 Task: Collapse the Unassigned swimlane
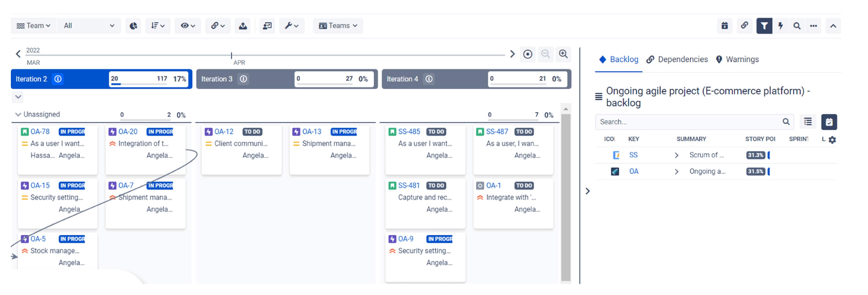tap(18, 115)
